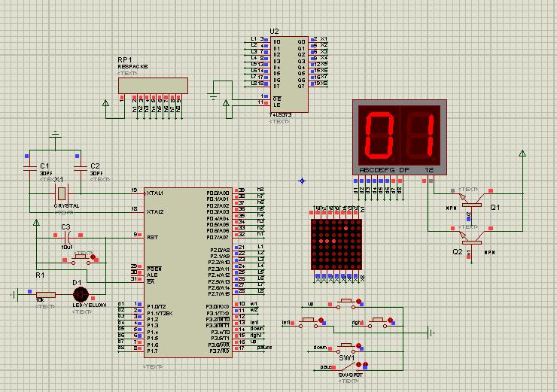Click the 'ABCDEFG DP' text on the display
This screenshot has height=392, width=557.
pos(385,170)
